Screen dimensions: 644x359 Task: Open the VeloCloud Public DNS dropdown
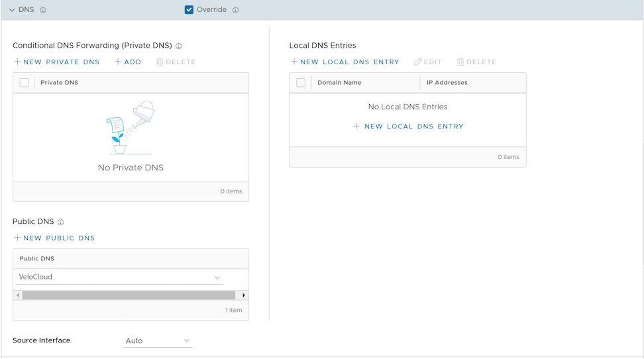(x=119, y=278)
